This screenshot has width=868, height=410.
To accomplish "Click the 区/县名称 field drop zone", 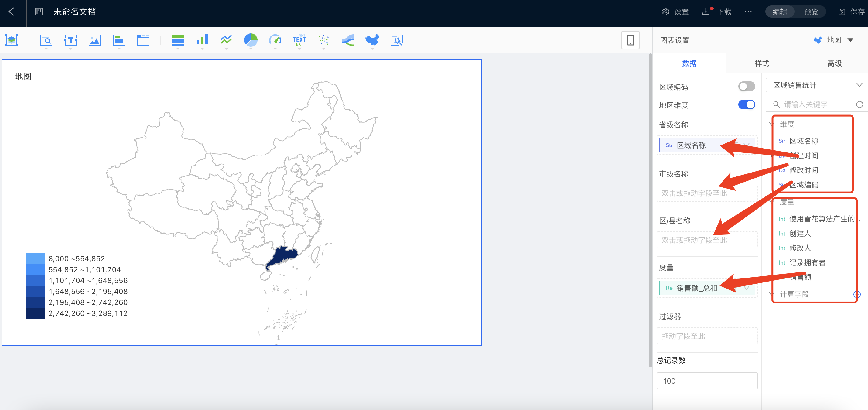I will 707,240.
